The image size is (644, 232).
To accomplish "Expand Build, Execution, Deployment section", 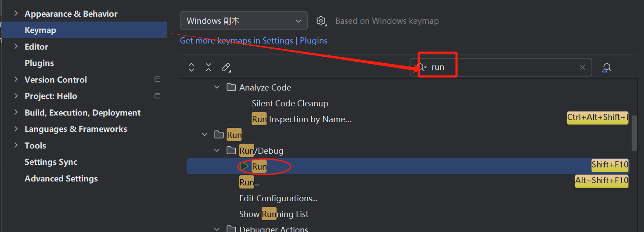I will tap(16, 112).
